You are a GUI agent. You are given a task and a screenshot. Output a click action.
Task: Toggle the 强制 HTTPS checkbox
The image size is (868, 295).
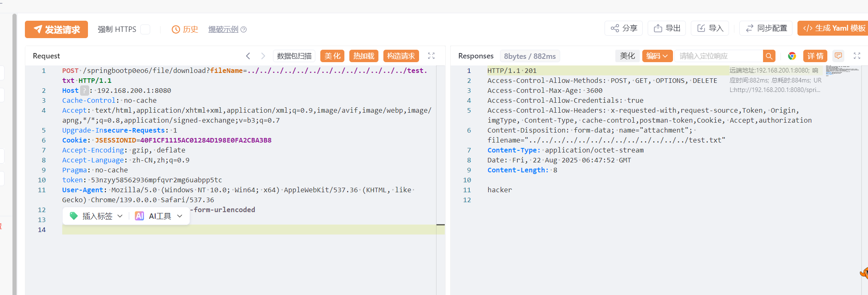[x=145, y=29]
